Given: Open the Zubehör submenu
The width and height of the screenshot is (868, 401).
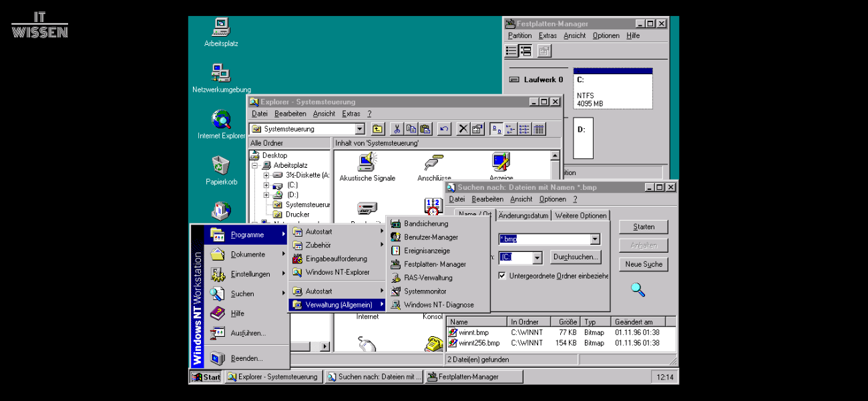Looking at the screenshot, I should point(339,245).
